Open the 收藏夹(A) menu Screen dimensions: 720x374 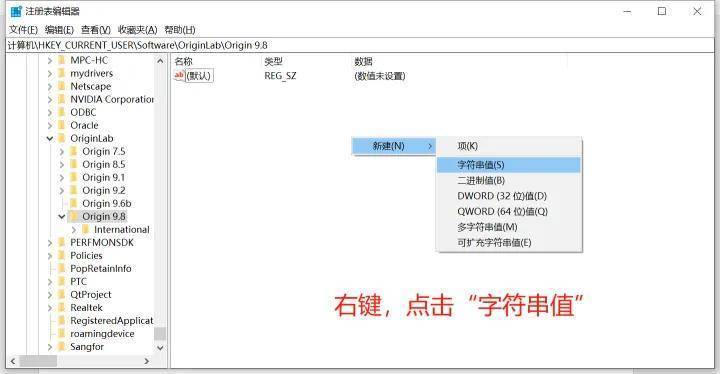pos(137,30)
